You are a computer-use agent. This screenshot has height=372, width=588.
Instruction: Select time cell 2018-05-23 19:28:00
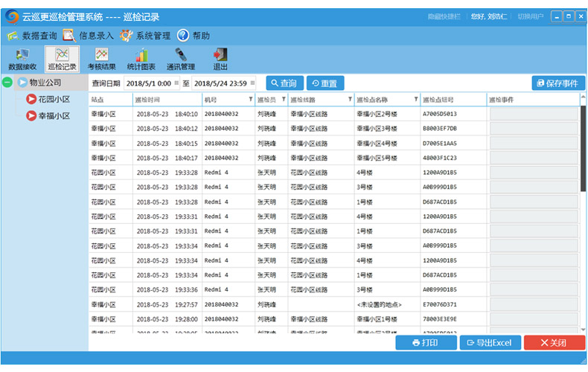[x=167, y=319]
